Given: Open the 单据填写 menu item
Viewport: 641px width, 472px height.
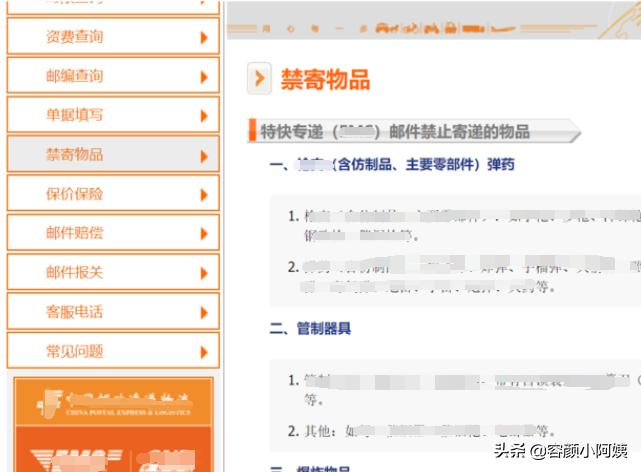Looking at the screenshot, I should click(x=113, y=114).
